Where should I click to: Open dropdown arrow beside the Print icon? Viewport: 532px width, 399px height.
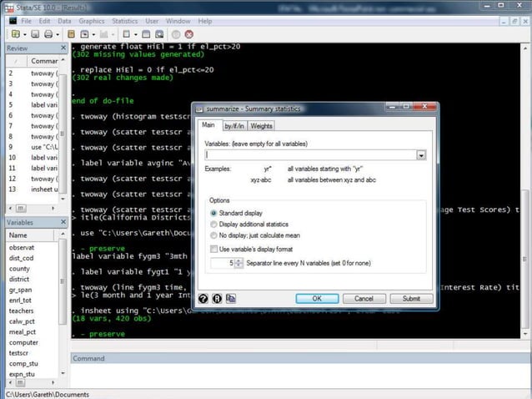pos(58,34)
